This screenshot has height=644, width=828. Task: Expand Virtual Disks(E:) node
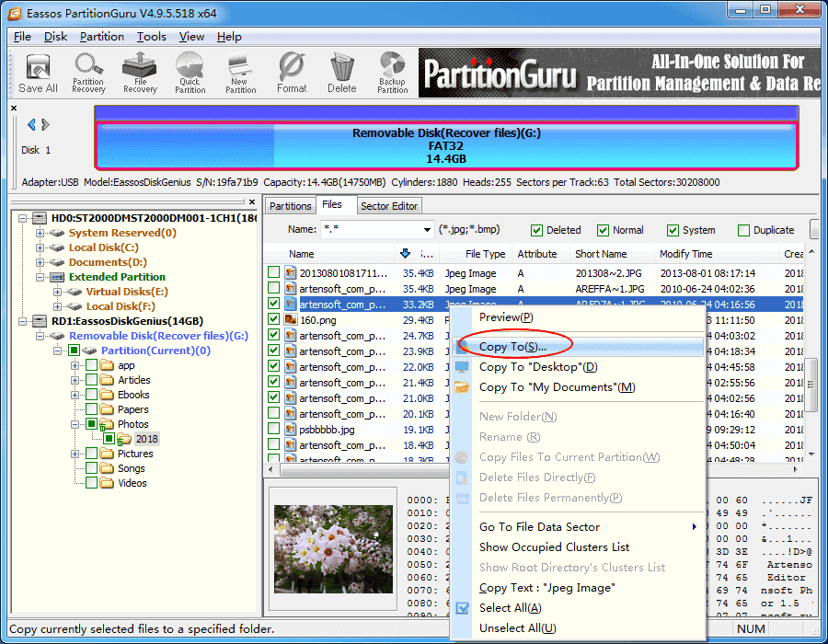pyautogui.click(x=57, y=292)
